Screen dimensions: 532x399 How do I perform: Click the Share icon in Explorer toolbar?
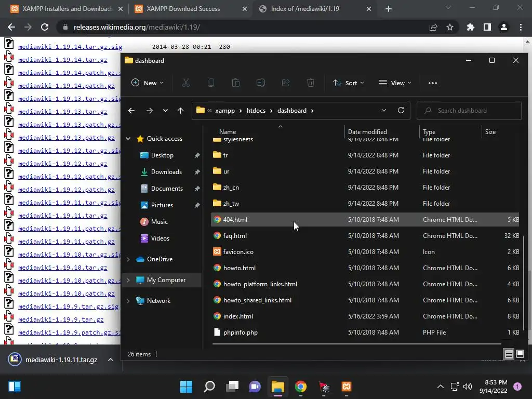tap(286, 83)
